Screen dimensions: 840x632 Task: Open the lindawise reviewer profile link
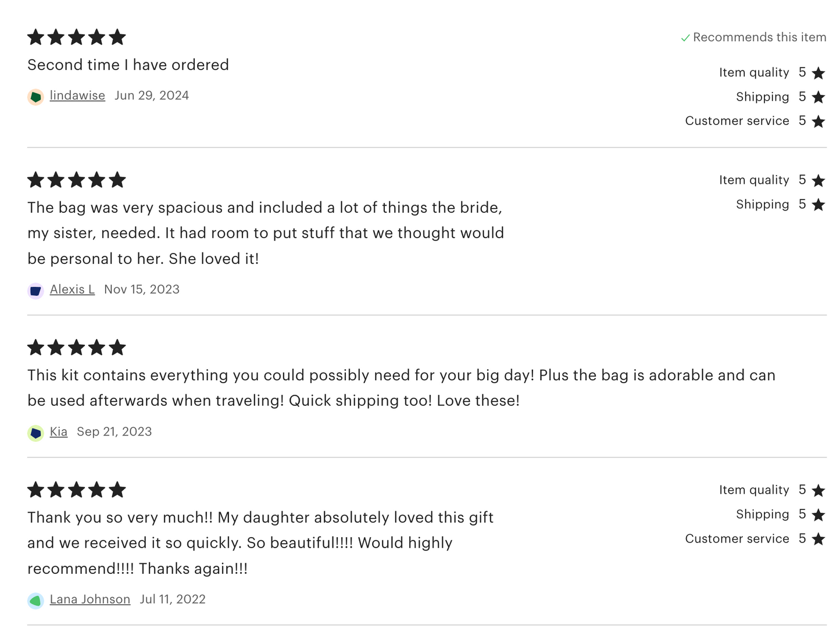(x=77, y=95)
